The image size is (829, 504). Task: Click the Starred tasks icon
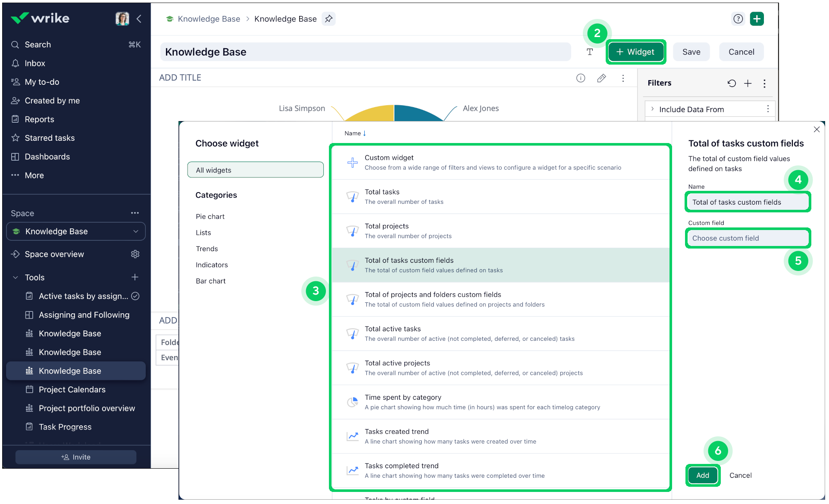pos(15,137)
